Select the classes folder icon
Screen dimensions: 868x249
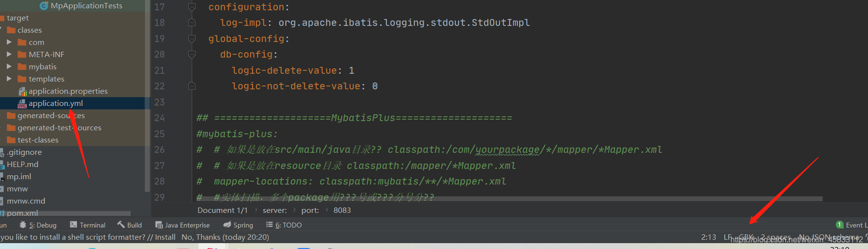click(x=11, y=30)
